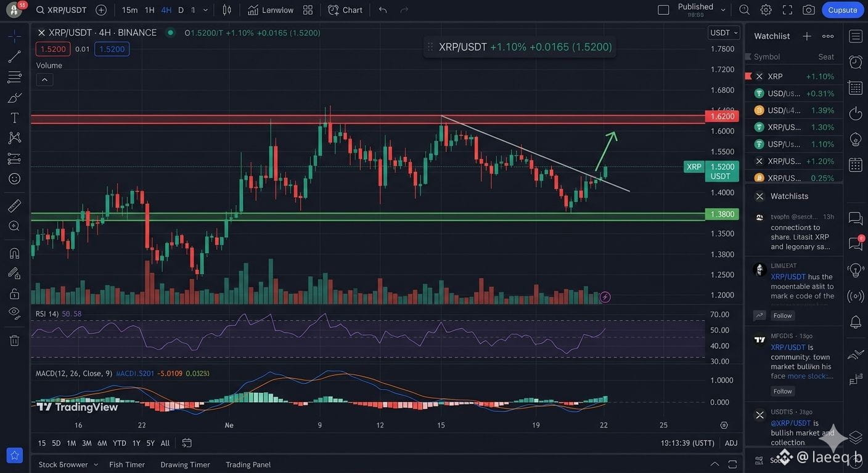Open the broadcast streams panel
This screenshot has width=868, height=473.
pyautogui.click(x=856, y=296)
